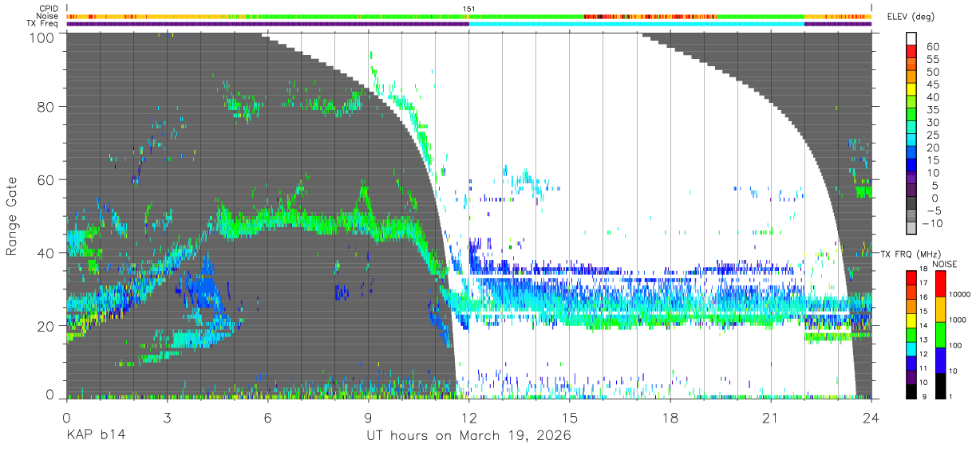This screenshot has height=452, width=980.
Task: Pick the yellow swatch in the TX FRQ bar
Action: tap(912, 322)
